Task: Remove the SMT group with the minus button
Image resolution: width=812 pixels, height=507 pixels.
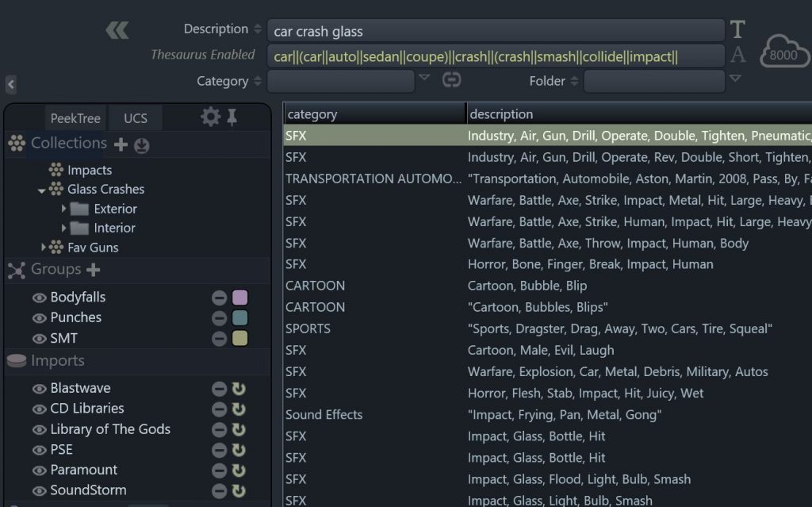Action: click(220, 338)
